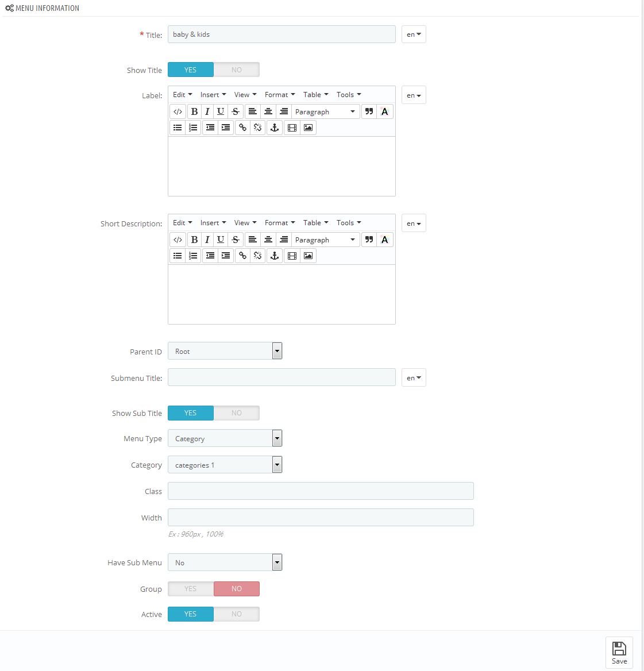This screenshot has width=644, height=671.
Task: Click the blockquote icon in Short Description editor
Action: click(x=369, y=240)
